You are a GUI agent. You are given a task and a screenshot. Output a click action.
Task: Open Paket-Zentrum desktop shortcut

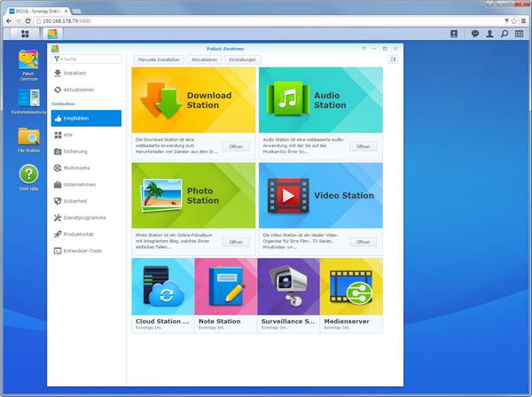28,65
